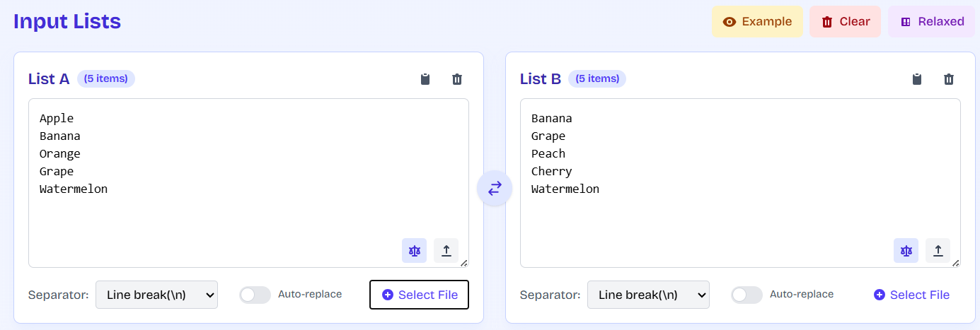Enable Auto-replace toggle for List B
980x330 pixels.
coord(746,295)
